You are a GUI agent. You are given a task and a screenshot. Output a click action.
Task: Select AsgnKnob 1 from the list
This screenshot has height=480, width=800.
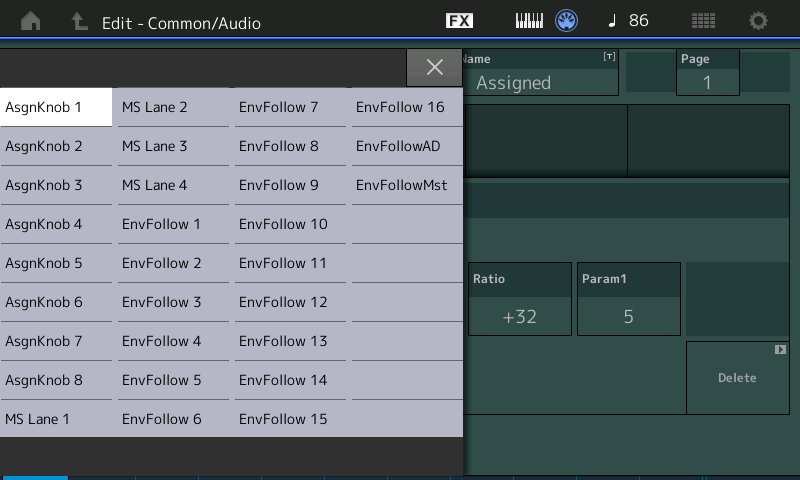pyautogui.click(x=56, y=107)
